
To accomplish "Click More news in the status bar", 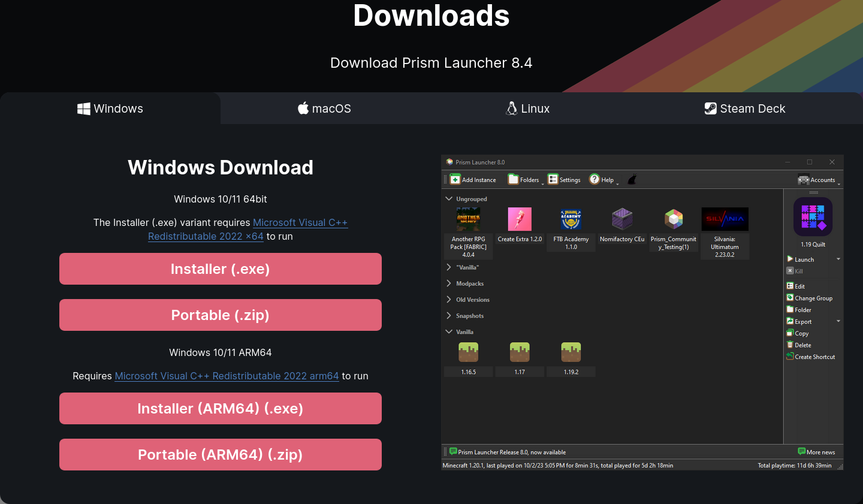I will (816, 451).
